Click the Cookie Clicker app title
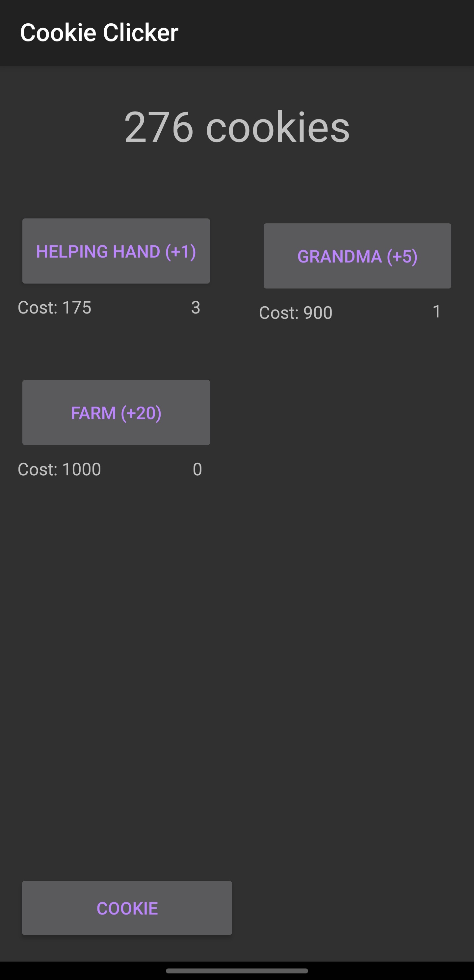Screen dimensions: 474x980 [x=99, y=32]
